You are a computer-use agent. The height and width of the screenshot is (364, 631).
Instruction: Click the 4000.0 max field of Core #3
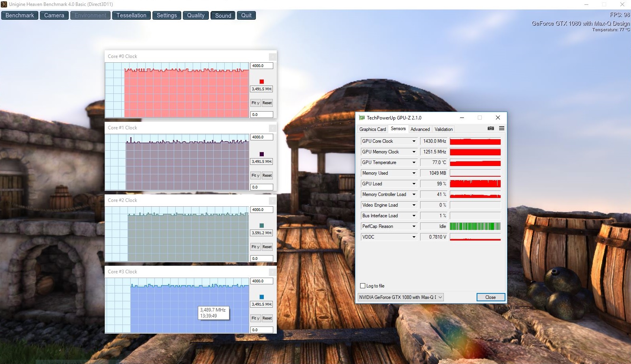pyautogui.click(x=262, y=281)
